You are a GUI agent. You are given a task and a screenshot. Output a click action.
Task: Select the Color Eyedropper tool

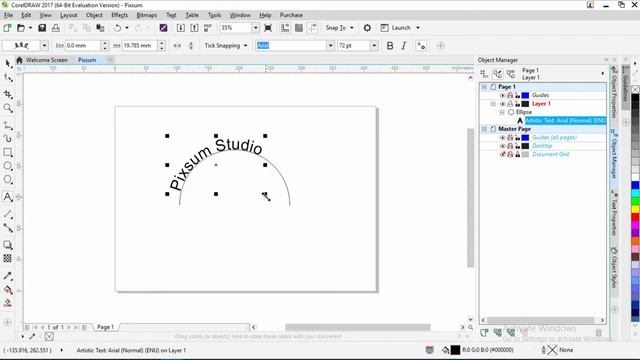[8, 276]
